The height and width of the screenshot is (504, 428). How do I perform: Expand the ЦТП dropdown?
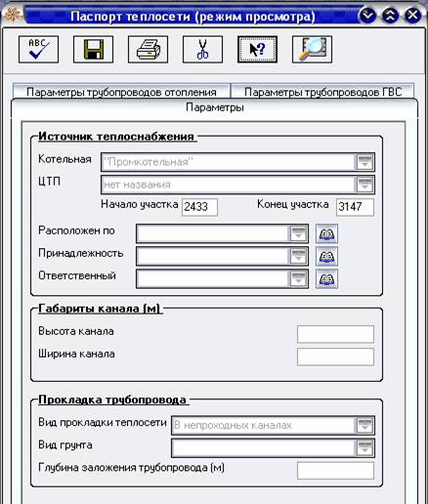(x=364, y=185)
